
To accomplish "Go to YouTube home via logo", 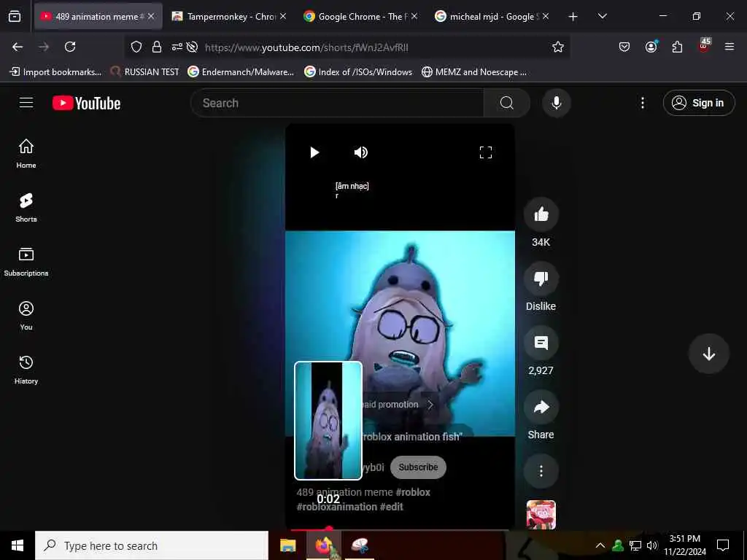I will coord(86,104).
